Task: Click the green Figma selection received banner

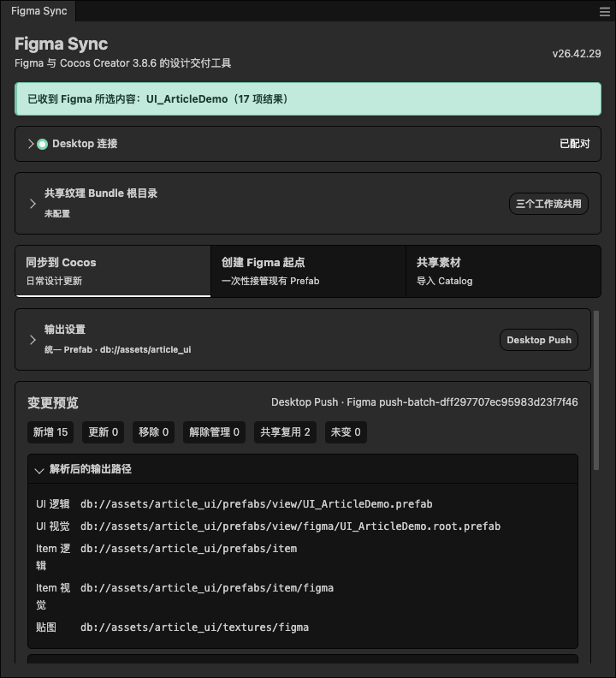Action: (x=308, y=99)
